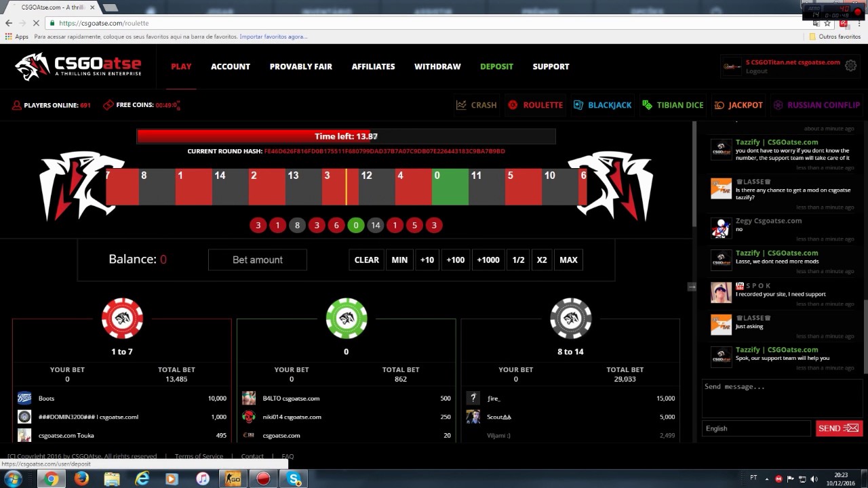The width and height of the screenshot is (868, 488).
Task: Open Windows Explorer folder in taskbar
Action: point(112,479)
